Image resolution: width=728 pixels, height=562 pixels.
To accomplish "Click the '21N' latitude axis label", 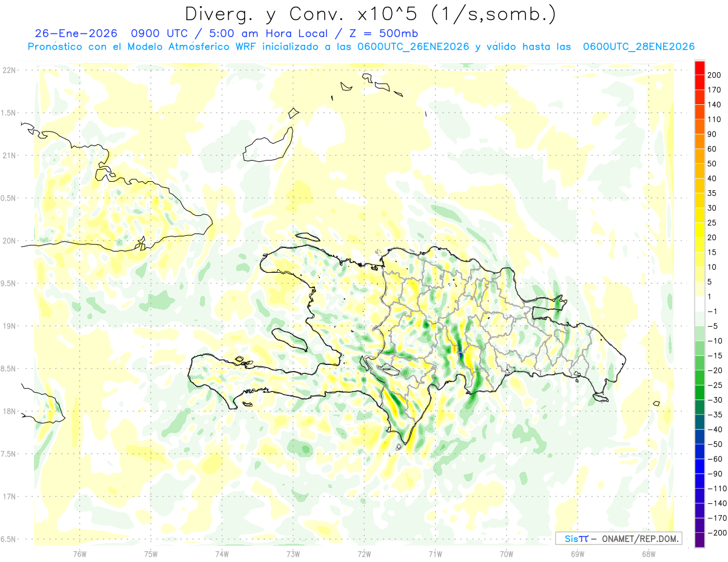I will [x=9, y=155].
